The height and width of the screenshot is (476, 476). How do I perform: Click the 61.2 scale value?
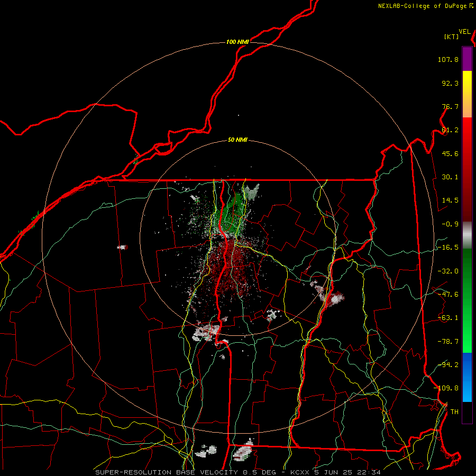[x=450, y=130]
